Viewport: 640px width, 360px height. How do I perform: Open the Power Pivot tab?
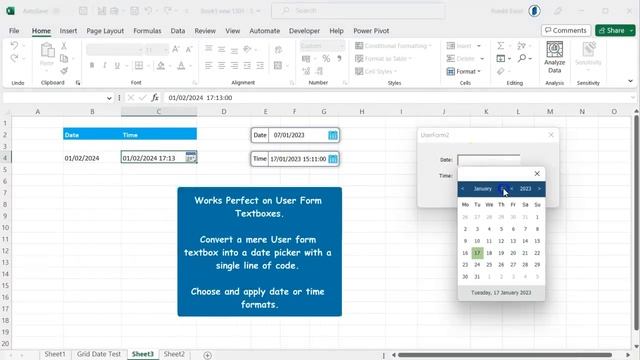pos(371,31)
